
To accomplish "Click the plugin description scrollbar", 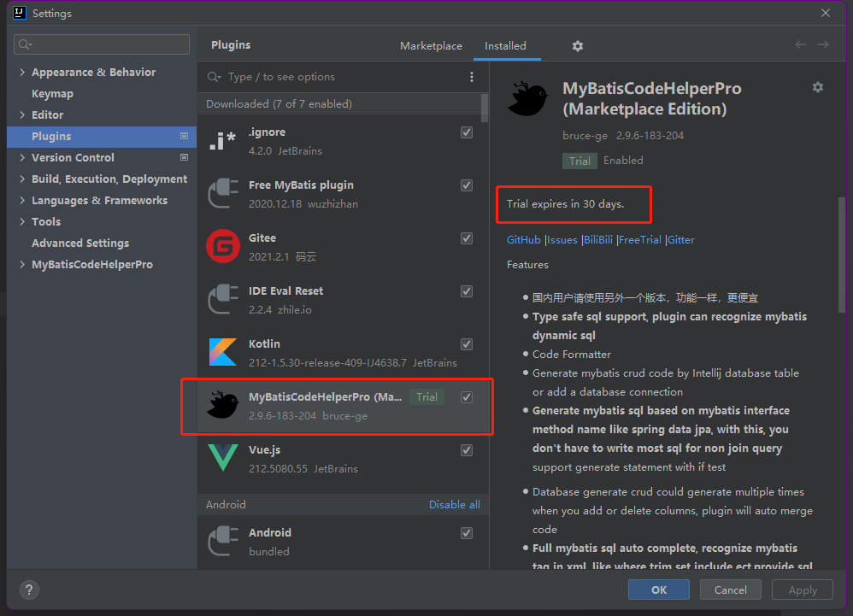I will tap(842, 255).
